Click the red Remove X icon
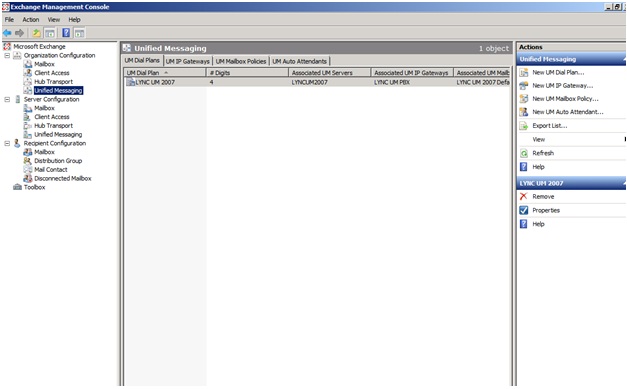This screenshot has width=627, height=389. point(523,196)
